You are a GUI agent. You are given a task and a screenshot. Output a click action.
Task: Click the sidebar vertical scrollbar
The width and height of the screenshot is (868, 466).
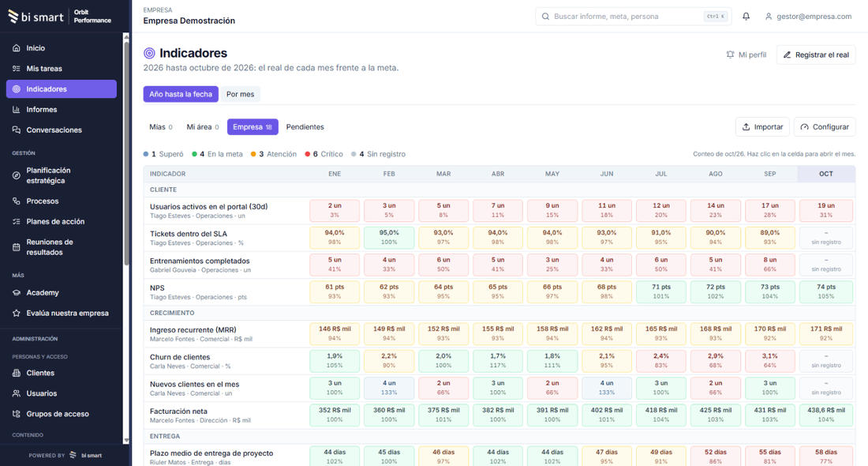click(x=126, y=152)
